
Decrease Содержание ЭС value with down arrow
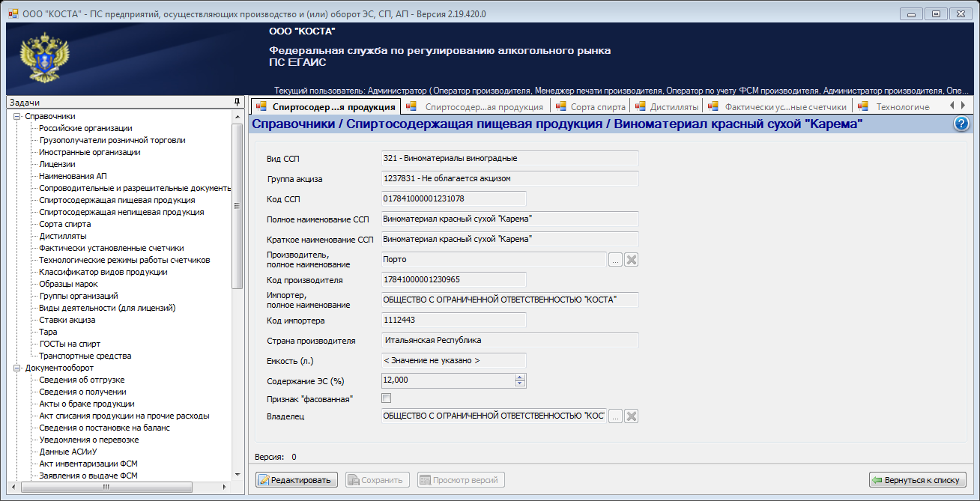pyautogui.click(x=520, y=383)
